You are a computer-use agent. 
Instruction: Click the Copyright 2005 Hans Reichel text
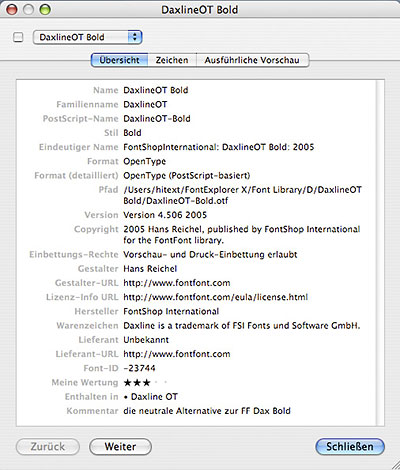point(242,235)
